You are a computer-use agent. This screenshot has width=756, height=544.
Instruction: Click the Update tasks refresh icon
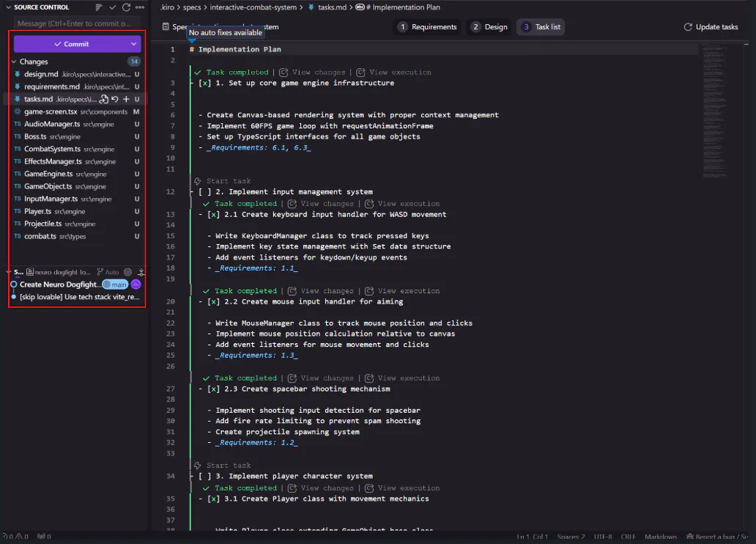[x=688, y=27]
